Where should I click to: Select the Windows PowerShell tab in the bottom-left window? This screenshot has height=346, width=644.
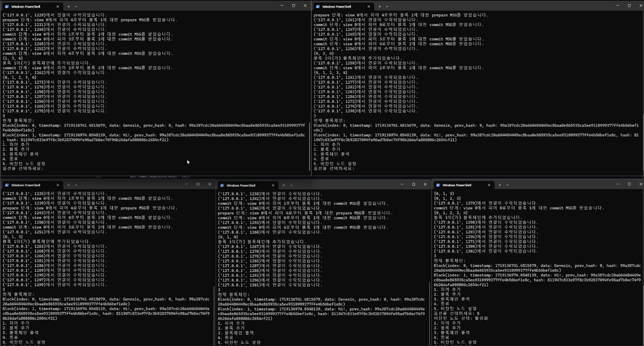click(26, 185)
